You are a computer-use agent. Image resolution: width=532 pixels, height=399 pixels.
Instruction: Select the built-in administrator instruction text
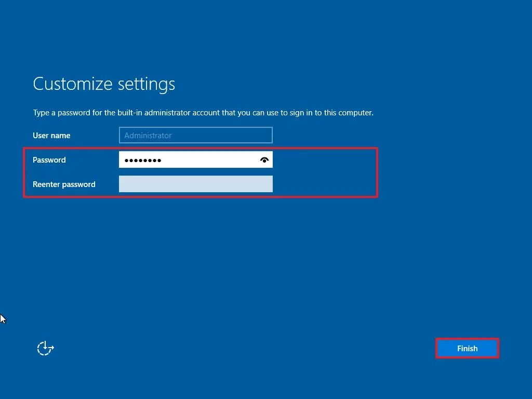[203, 112]
